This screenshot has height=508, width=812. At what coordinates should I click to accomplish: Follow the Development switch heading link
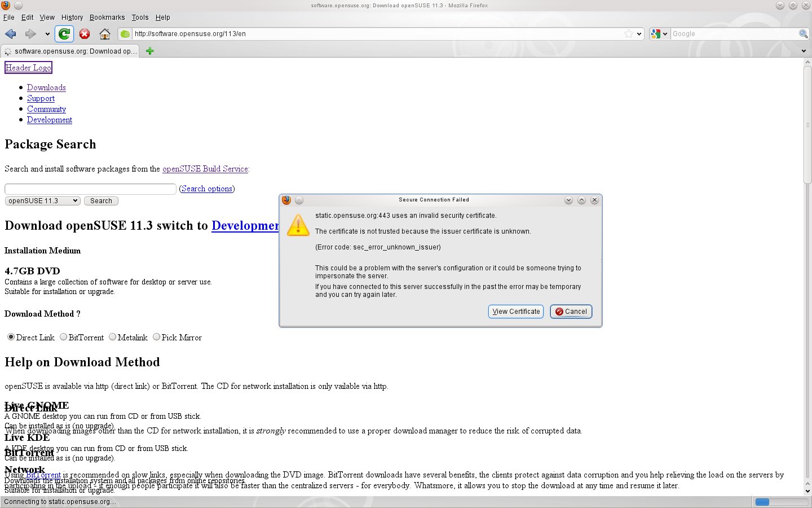[x=245, y=226]
